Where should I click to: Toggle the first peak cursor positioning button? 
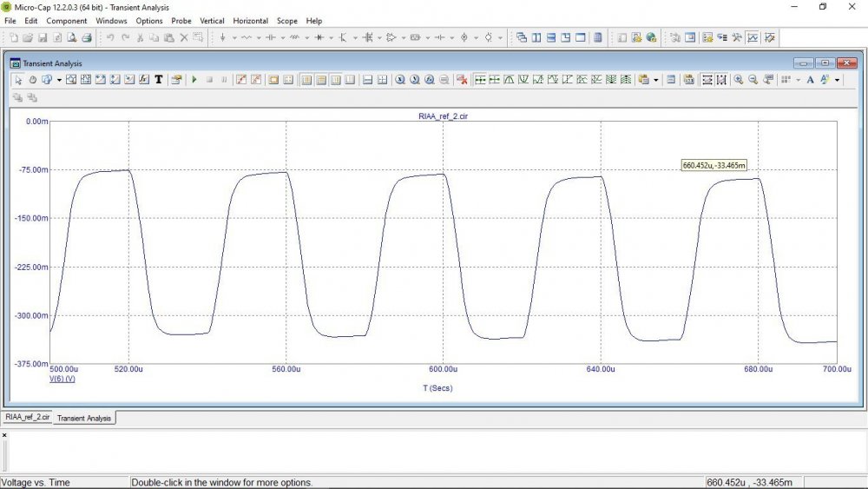(x=509, y=80)
